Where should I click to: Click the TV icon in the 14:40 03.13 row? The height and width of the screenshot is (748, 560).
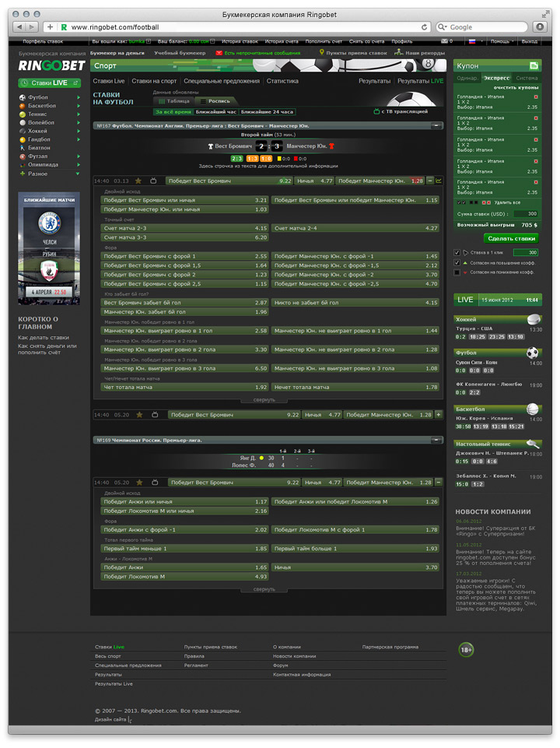pyautogui.click(x=153, y=181)
